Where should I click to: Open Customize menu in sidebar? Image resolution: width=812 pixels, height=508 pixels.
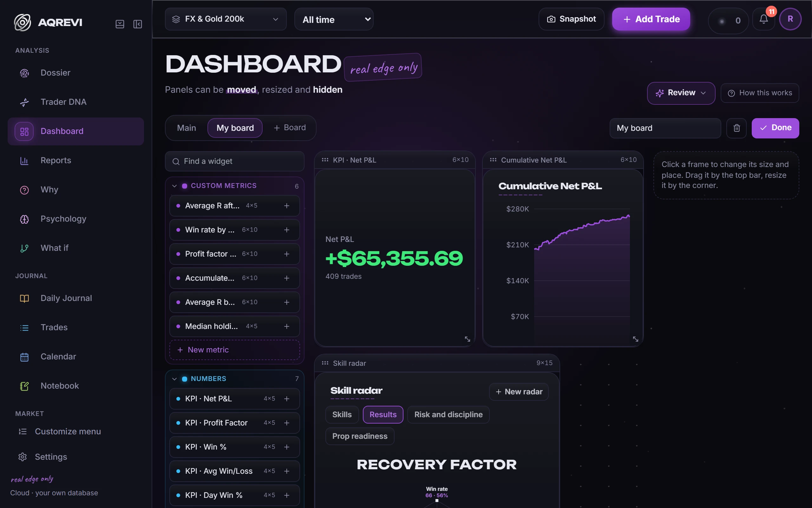click(x=75, y=431)
